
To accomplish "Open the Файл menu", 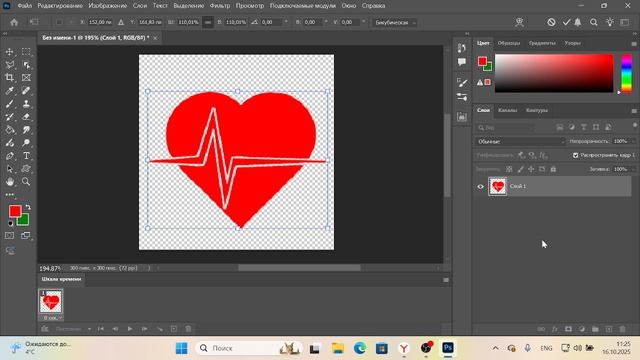I will (24, 6).
